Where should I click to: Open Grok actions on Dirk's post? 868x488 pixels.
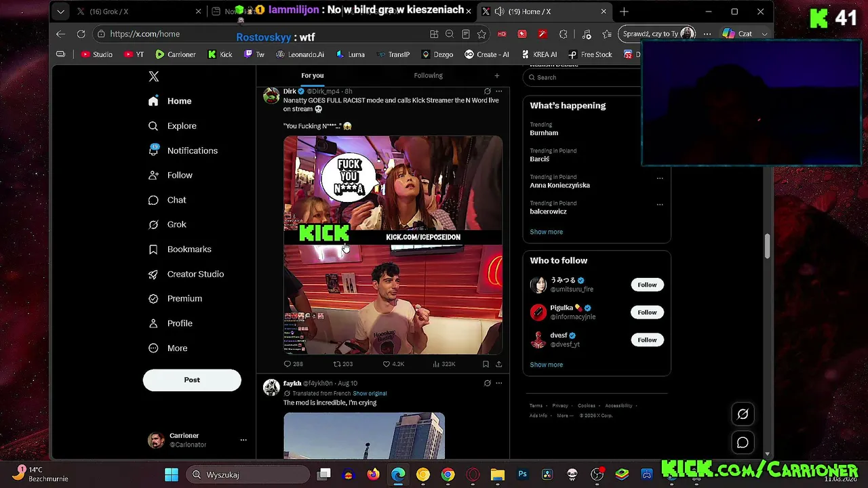pyautogui.click(x=487, y=91)
